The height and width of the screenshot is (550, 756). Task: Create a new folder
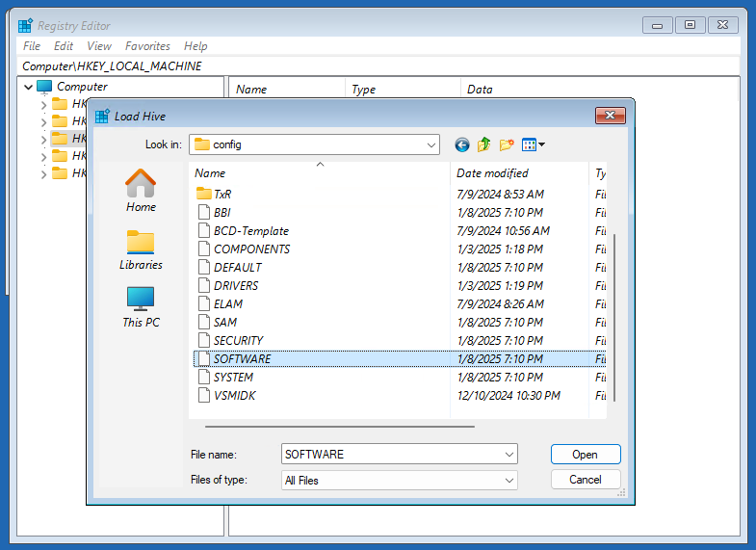click(507, 144)
